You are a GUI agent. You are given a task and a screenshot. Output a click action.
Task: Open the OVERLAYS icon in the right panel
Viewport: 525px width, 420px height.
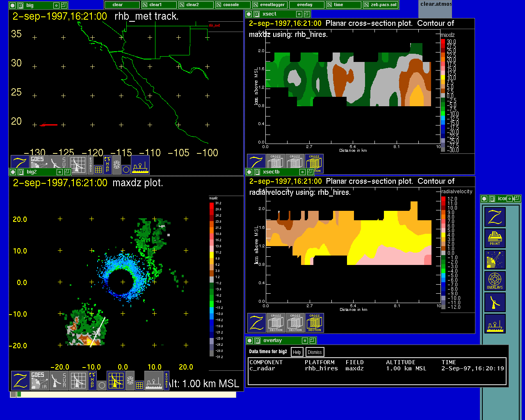495,281
